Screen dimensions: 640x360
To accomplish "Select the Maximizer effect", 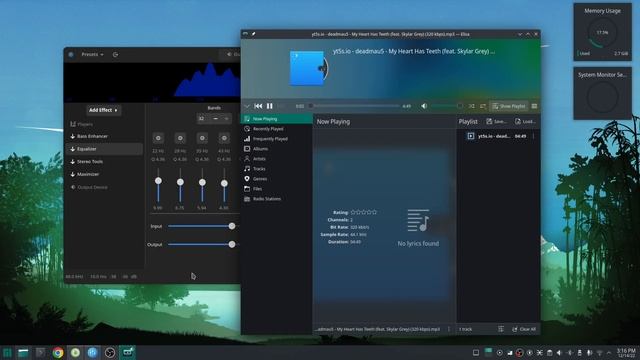I will point(104,174).
